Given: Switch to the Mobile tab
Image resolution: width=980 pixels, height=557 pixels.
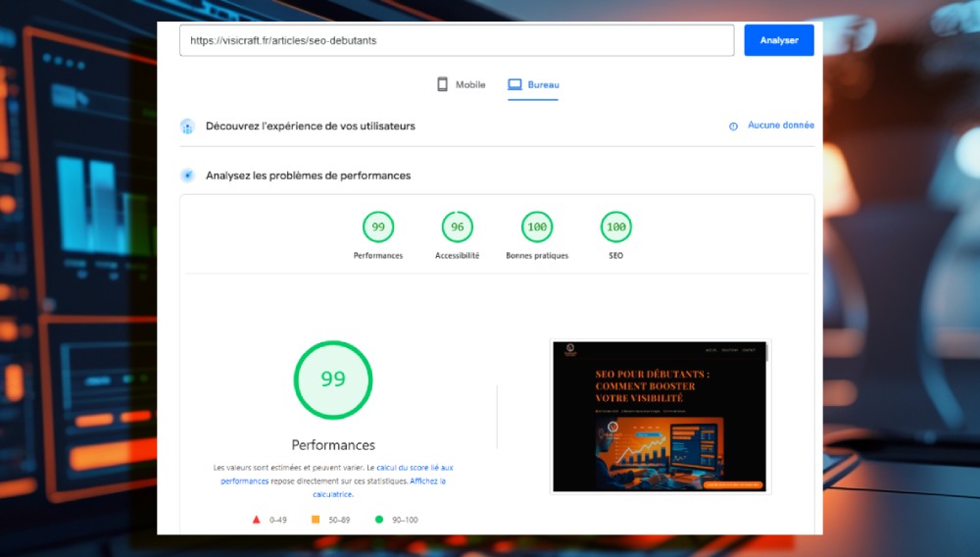Looking at the screenshot, I should 461,84.
